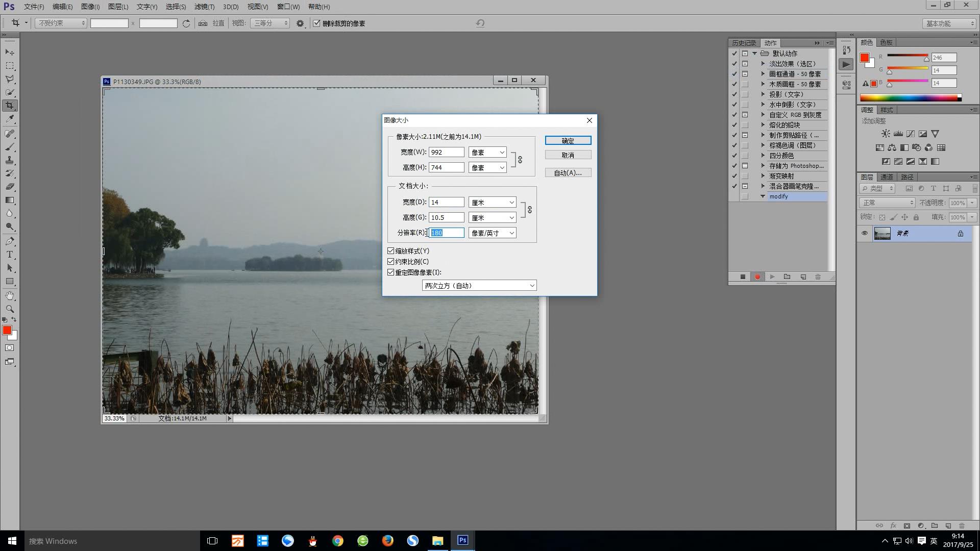Select the Brush tool
The width and height of the screenshot is (980, 551).
click(x=10, y=147)
